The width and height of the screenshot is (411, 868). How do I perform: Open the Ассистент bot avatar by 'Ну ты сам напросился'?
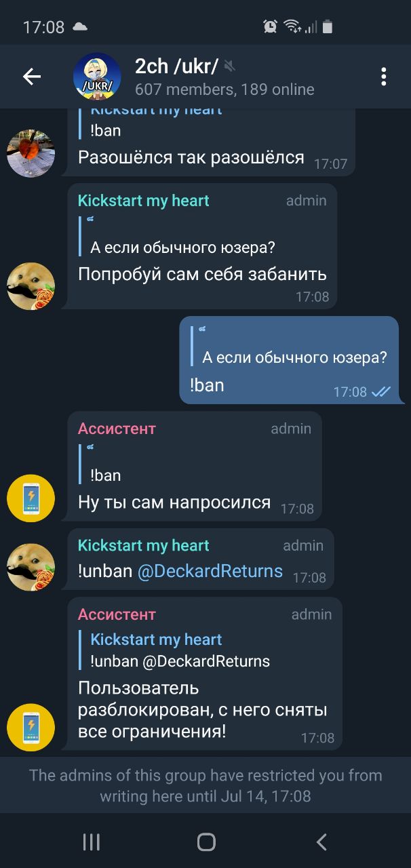(x=31, y=498)
